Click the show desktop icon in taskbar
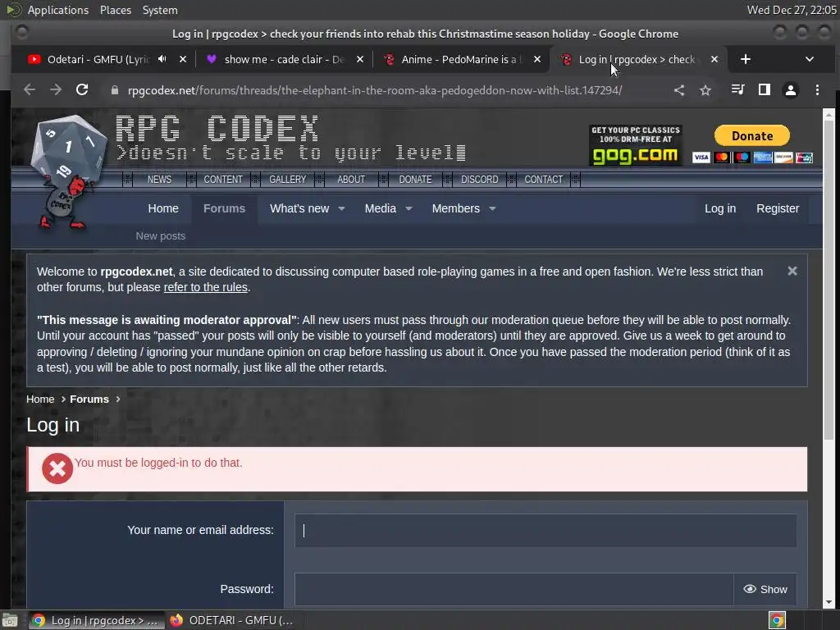This screenshot has width=840, height=630. [10, 620]
